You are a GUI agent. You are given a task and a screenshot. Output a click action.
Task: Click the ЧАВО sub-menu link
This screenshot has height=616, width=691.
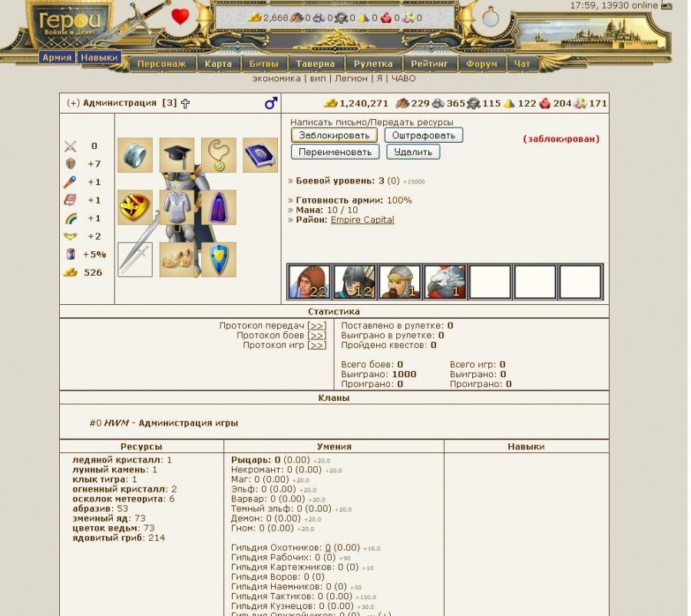click(403, 78)
